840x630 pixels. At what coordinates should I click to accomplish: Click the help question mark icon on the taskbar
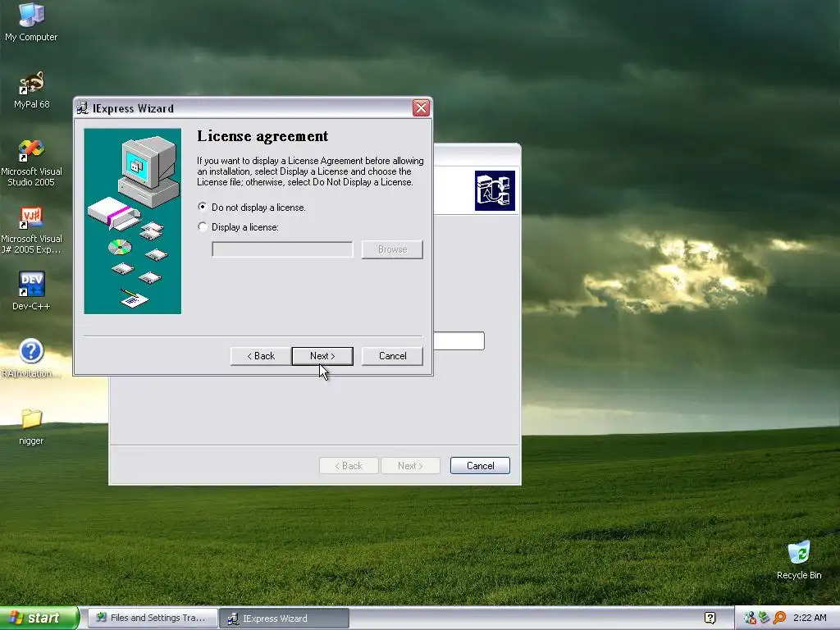point(710,618)
